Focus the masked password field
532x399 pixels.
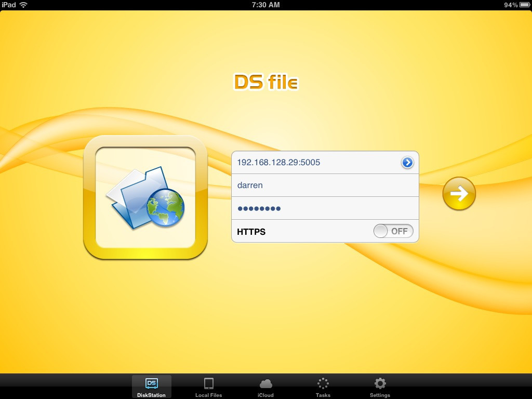click(322, 208)
